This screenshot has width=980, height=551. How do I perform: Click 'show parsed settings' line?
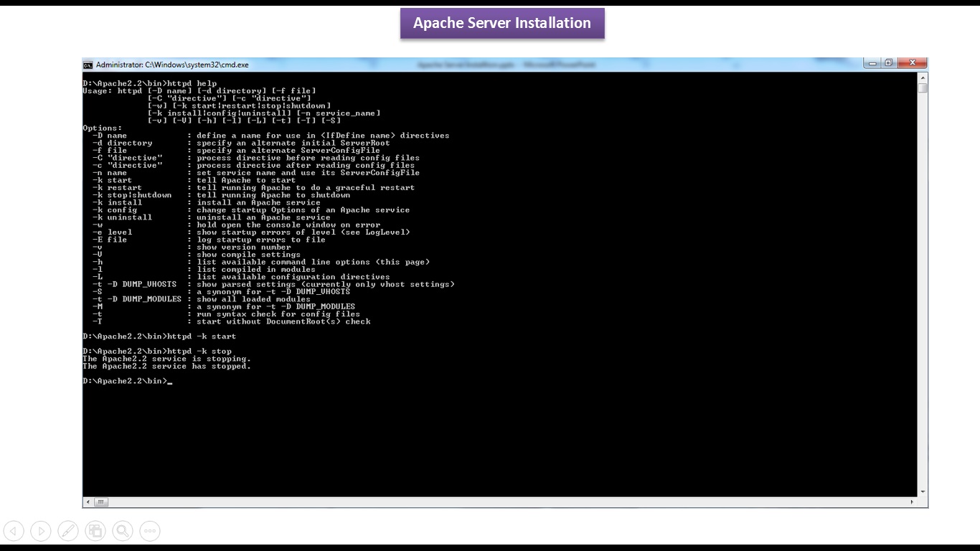(x=326, y=284)
